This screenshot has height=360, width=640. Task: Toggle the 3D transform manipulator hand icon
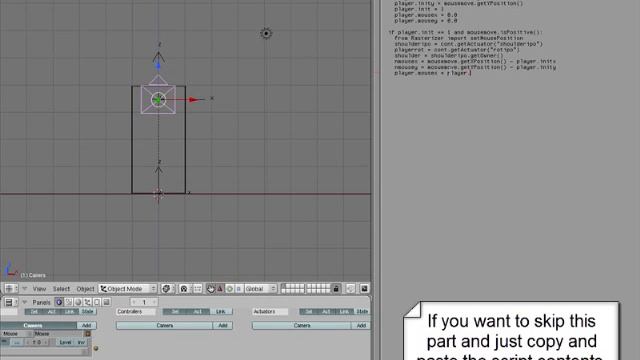(211, 289)
